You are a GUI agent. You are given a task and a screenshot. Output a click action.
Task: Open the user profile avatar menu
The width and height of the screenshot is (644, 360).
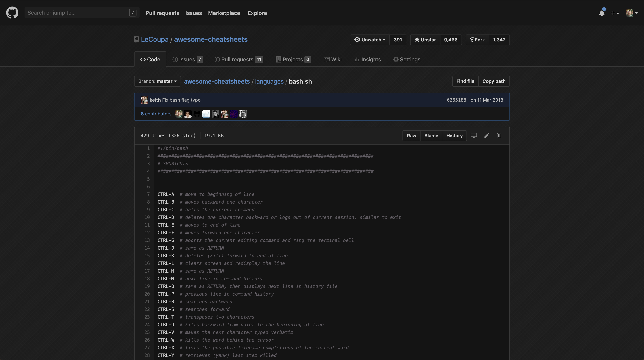[x=631, y=13]
